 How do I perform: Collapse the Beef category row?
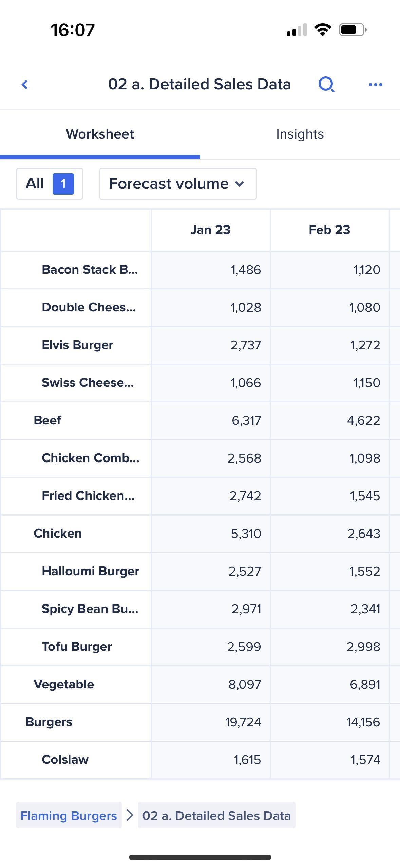(x=47, y=420)
